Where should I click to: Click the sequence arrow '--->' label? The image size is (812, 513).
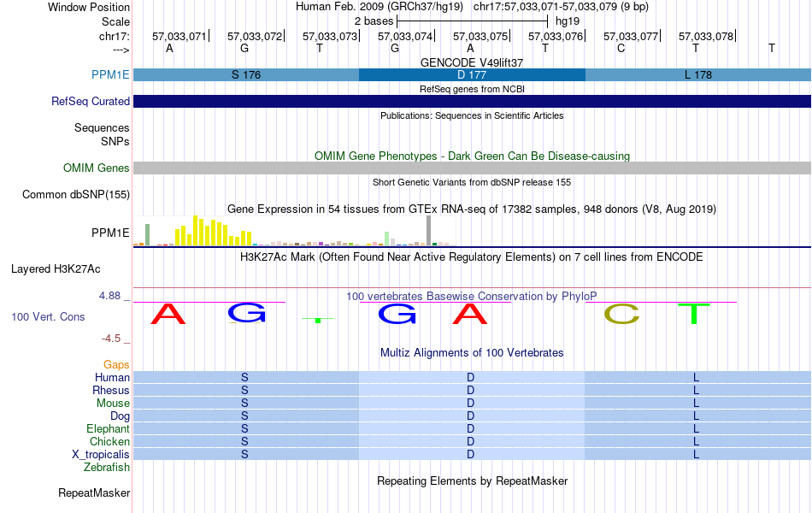tap(121, 50)
